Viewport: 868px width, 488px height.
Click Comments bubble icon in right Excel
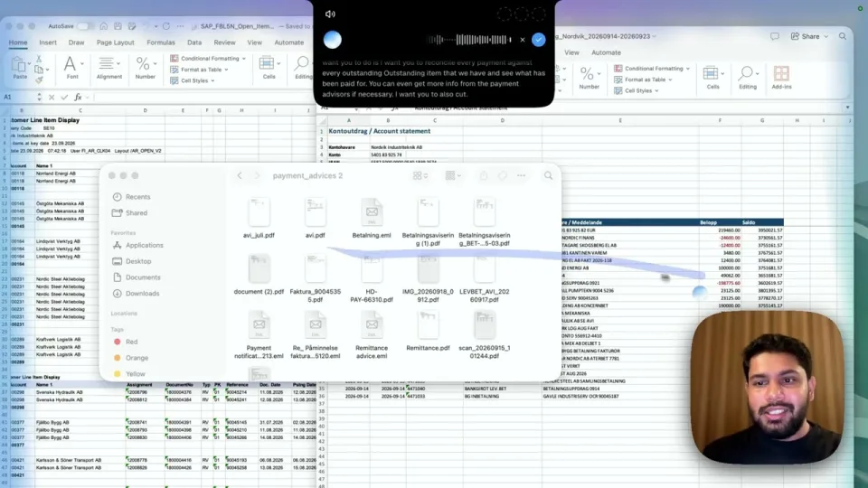775,36
